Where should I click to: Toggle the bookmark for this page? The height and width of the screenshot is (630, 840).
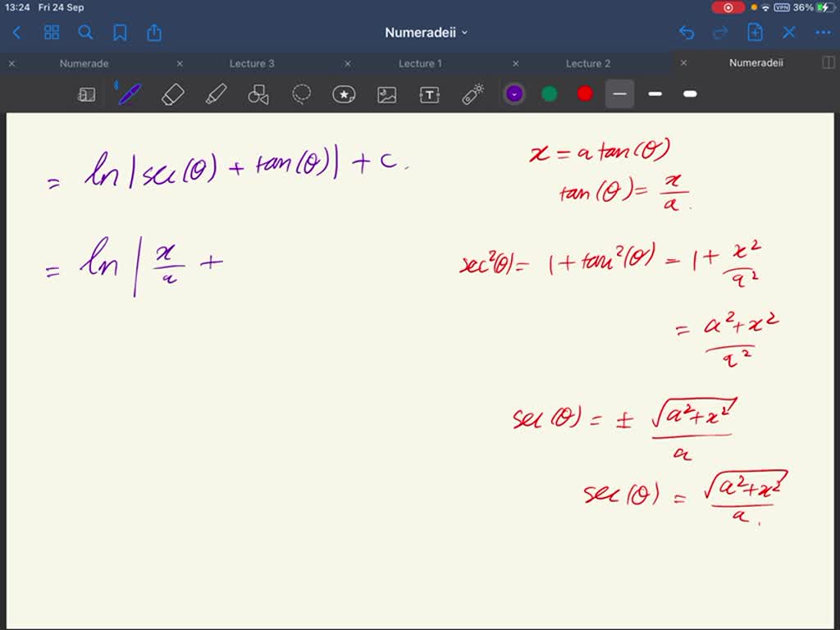click(120, 33)
